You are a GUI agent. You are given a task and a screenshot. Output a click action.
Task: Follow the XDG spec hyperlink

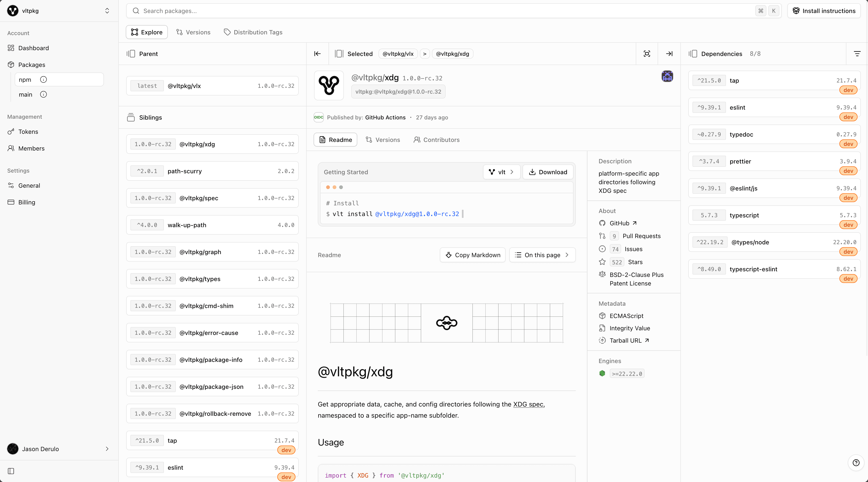tap(528, 404)
